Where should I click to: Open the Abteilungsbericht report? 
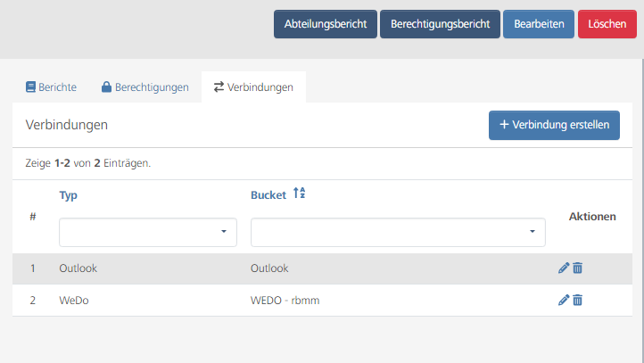click(x=326, y=25)
